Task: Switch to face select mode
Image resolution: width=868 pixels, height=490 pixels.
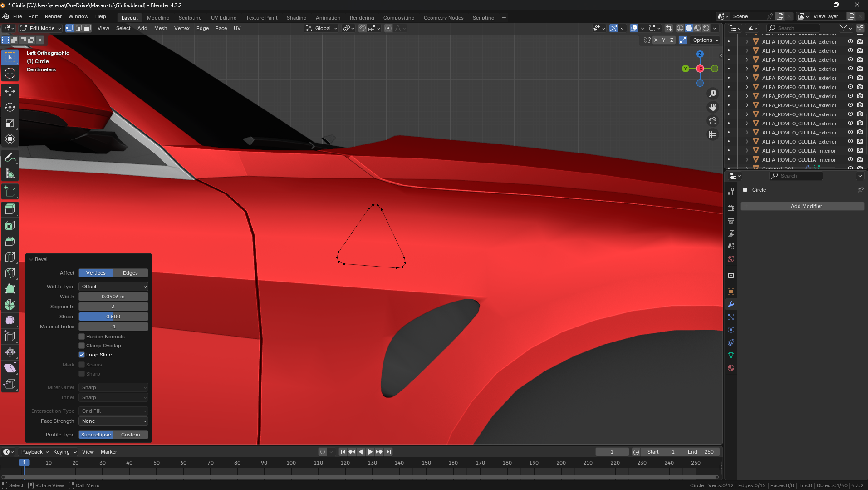Action: 88,28
